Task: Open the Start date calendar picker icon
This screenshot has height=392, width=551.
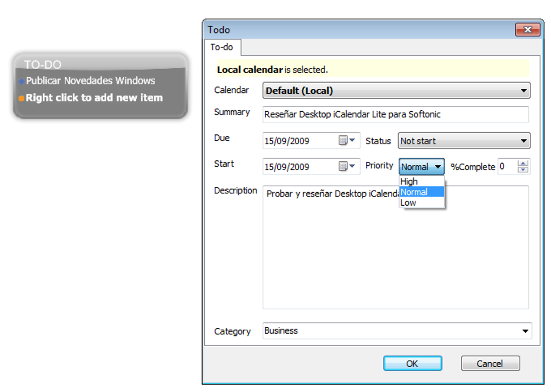Action: [347, 166]
